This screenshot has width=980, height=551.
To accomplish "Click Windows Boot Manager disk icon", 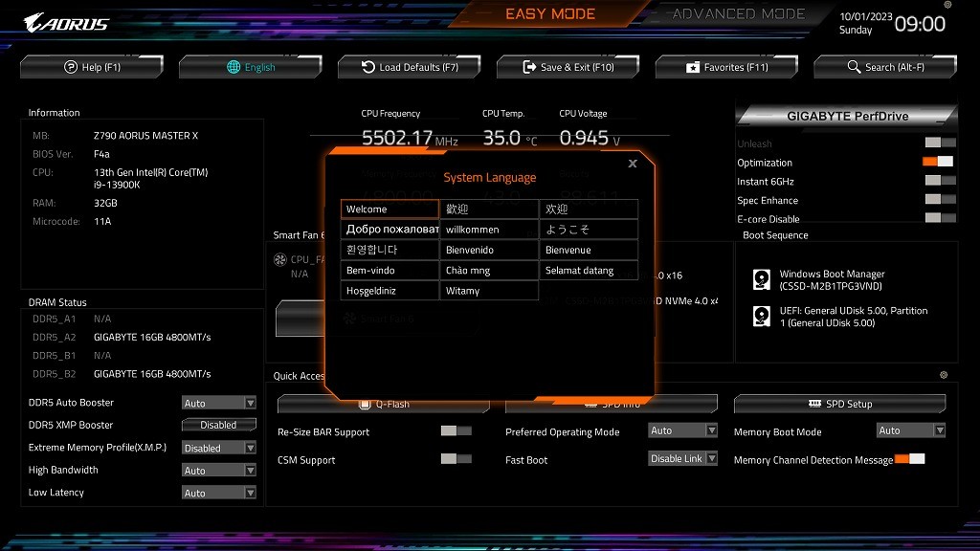I will point(761,279).
